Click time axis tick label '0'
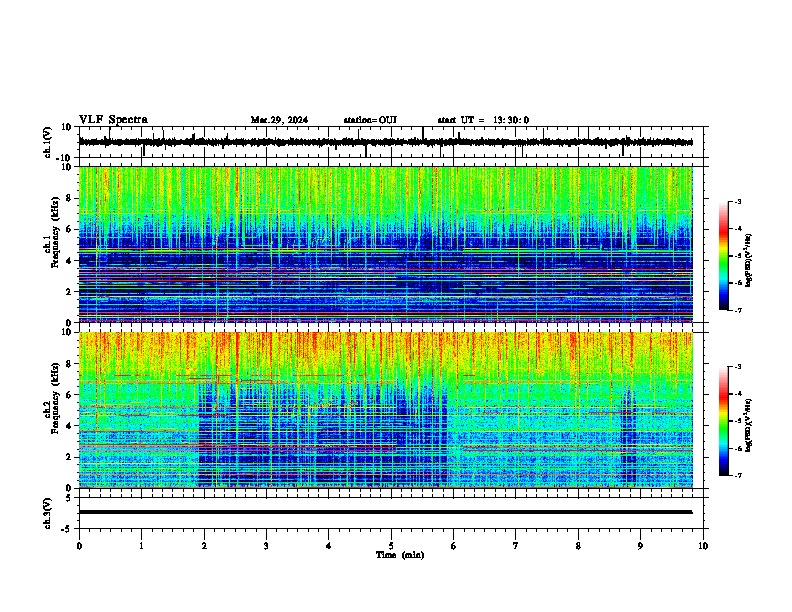Viewport: 792px width, 612px height. (79, 546)
